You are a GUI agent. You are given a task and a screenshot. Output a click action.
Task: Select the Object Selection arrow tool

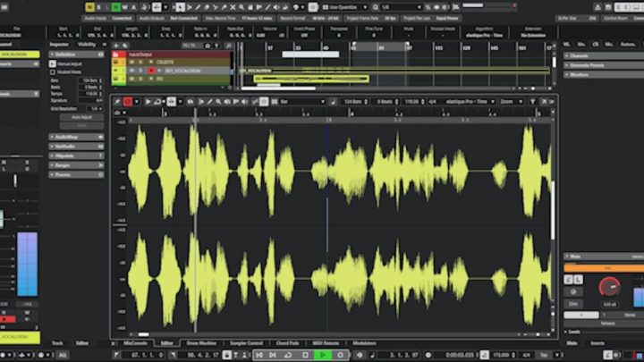point(180,7)
